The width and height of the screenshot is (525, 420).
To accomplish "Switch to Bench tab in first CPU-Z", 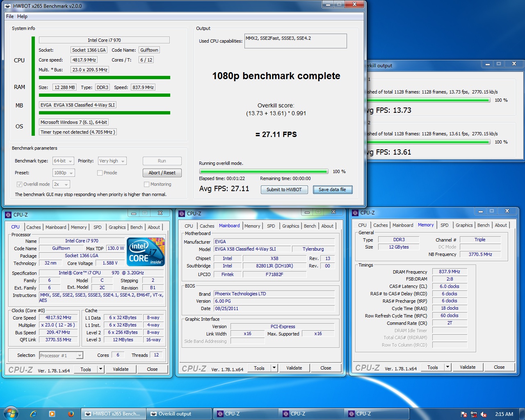I will pos(137,227).
